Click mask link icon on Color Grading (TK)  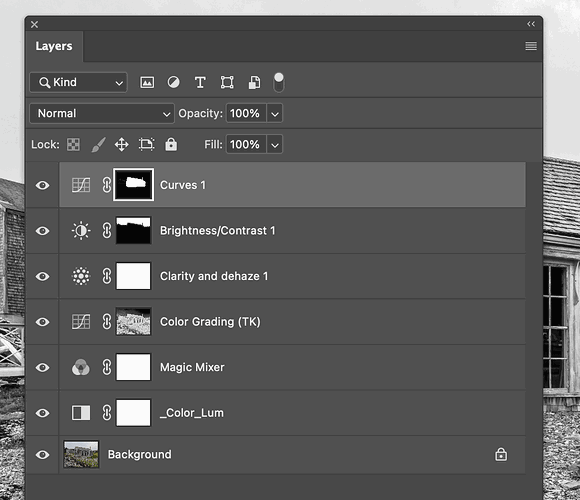(107, 322)
